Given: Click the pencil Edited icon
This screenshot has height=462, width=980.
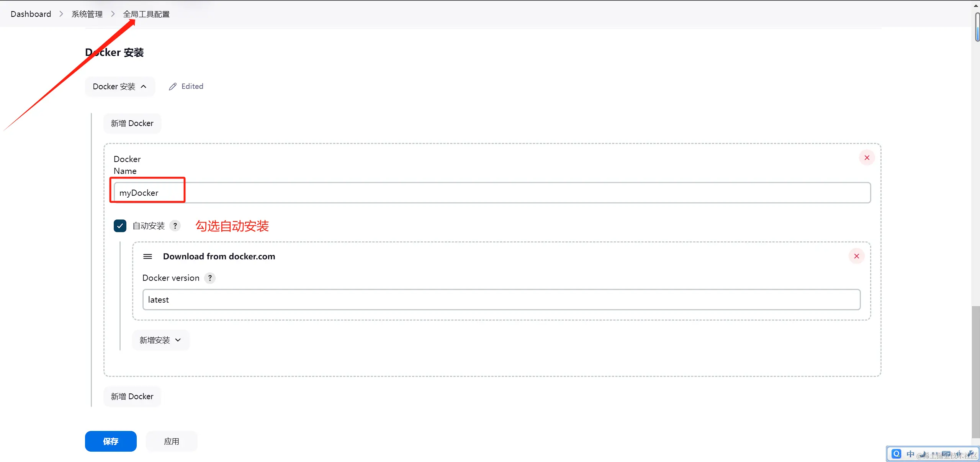Looking at the screenshot, I should pos(173,87).
